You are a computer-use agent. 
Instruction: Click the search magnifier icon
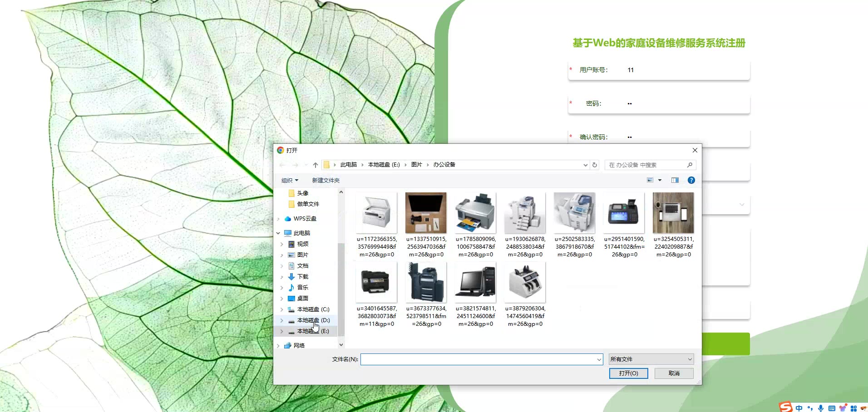pos(690,165)
